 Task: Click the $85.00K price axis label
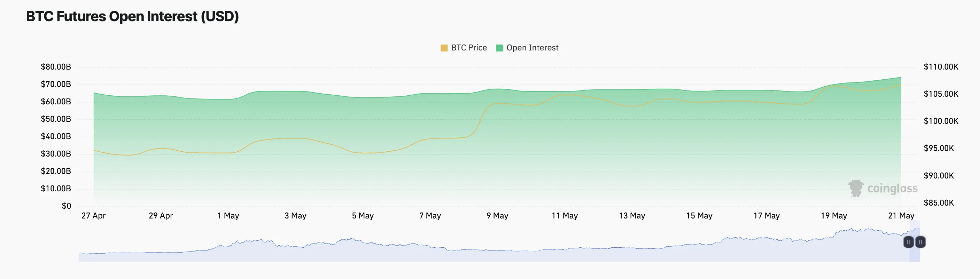939,203
